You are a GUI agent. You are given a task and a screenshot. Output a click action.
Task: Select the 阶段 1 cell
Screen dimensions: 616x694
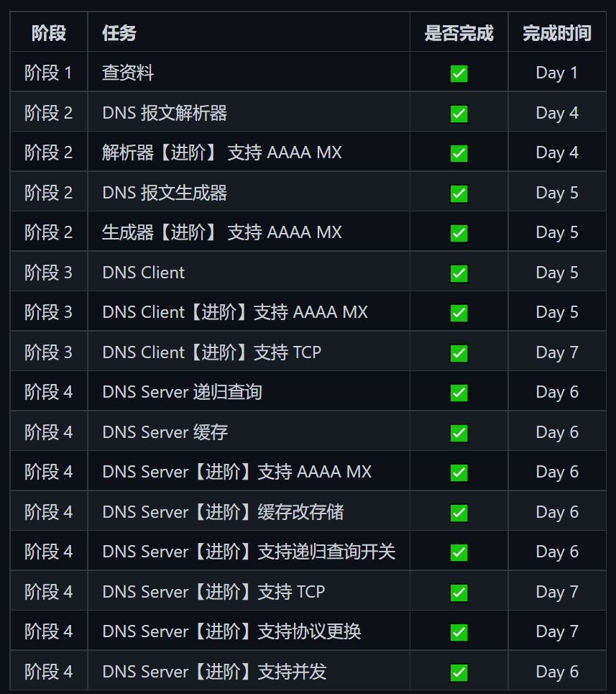pos(49,72)
